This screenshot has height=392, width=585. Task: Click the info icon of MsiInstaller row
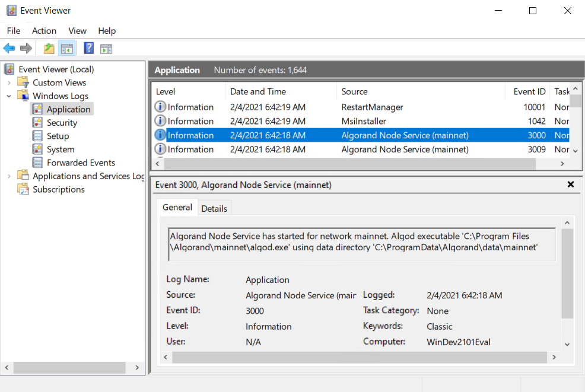160,121
